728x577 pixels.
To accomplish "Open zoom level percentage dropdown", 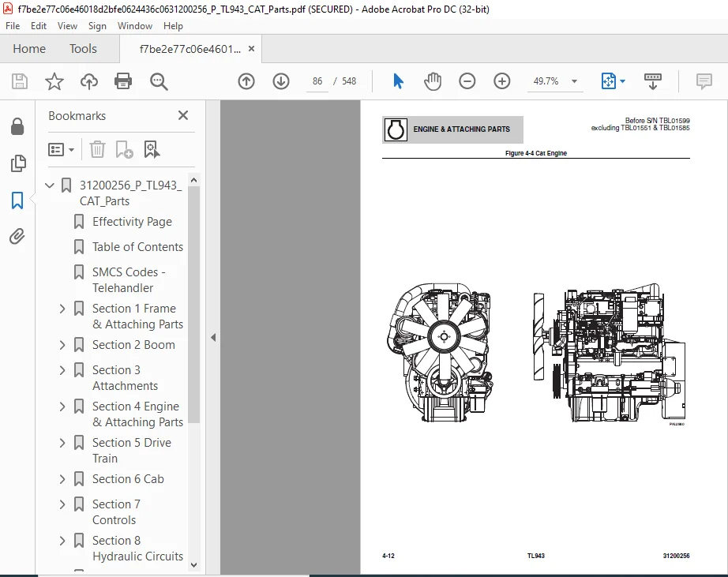I will pos(574,81).
